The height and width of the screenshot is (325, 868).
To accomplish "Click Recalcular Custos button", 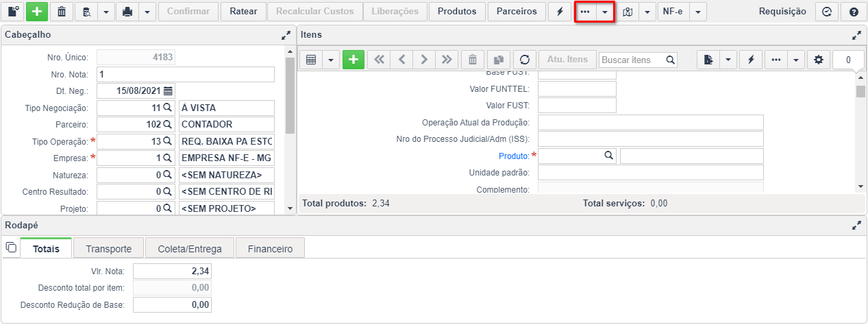I will click(315, 12).
